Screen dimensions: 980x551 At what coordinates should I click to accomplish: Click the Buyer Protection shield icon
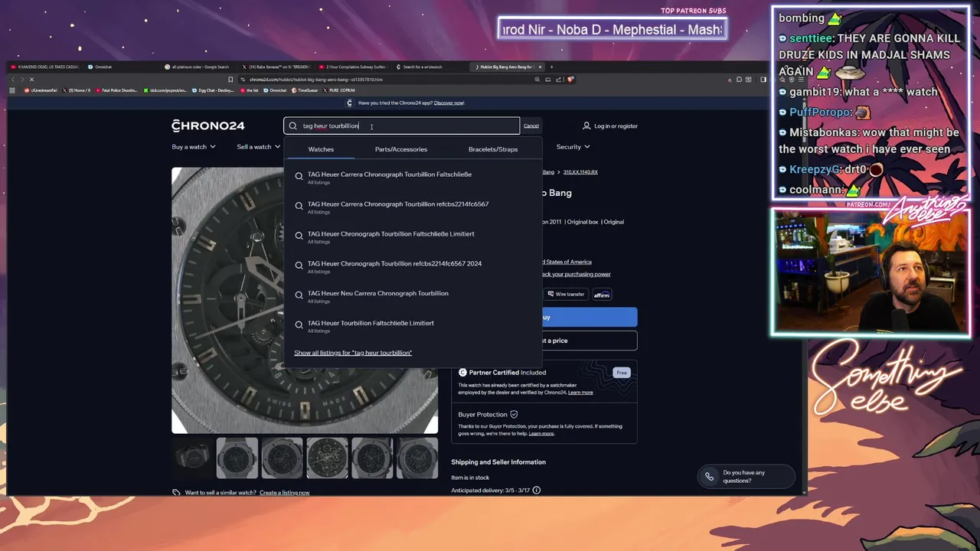point(514,415)
